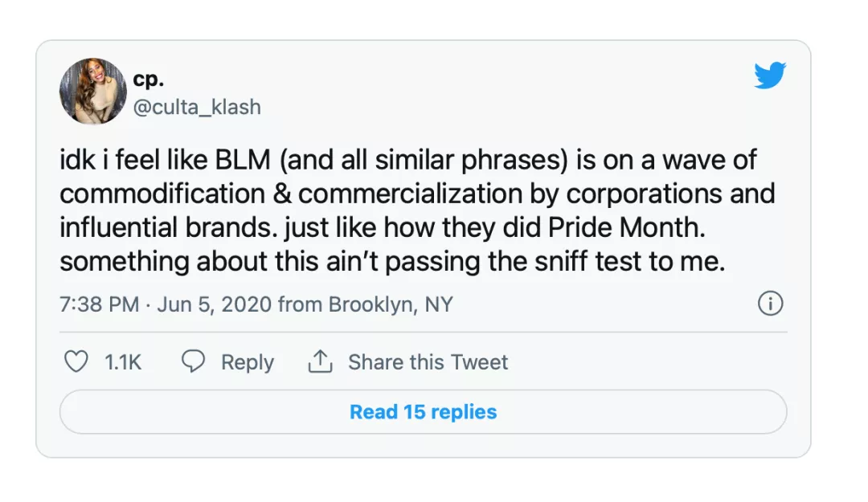The image size is (868, 502).
Task: Click the Reply text label
Action: (248, 362)
